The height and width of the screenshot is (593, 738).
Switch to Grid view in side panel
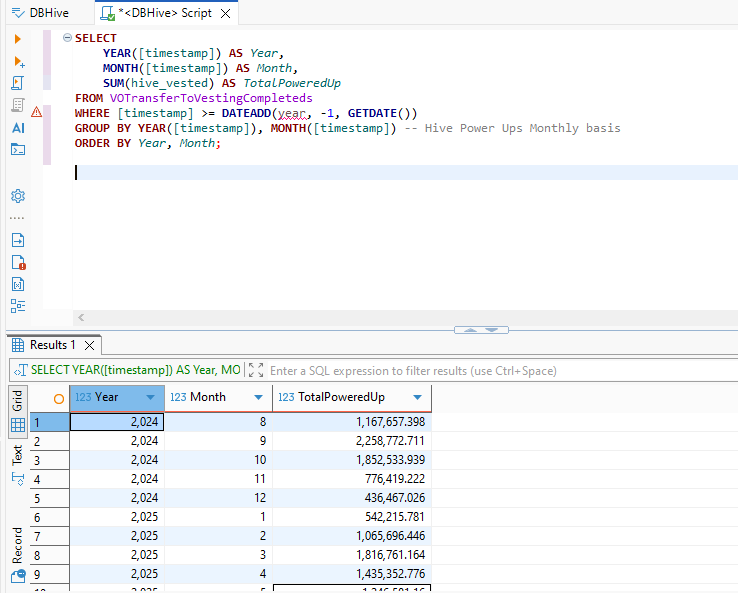coord(18,401)
